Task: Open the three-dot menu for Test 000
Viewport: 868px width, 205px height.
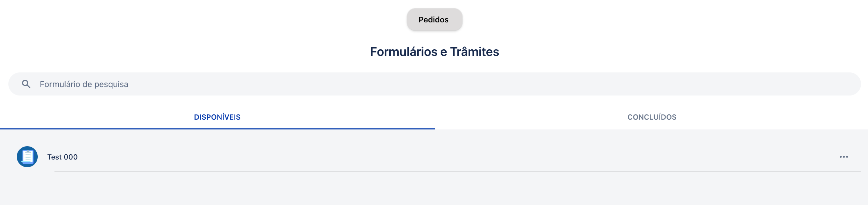Action: point(844,157)
